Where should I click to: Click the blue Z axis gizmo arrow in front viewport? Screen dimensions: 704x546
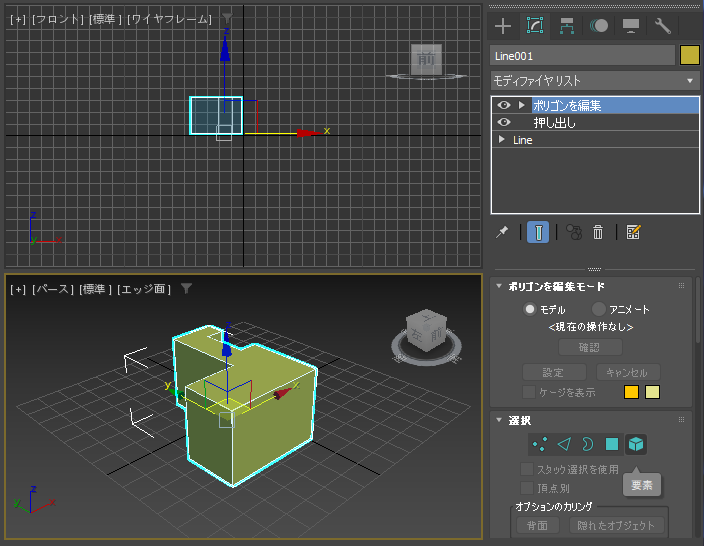[x=225, y=49]
